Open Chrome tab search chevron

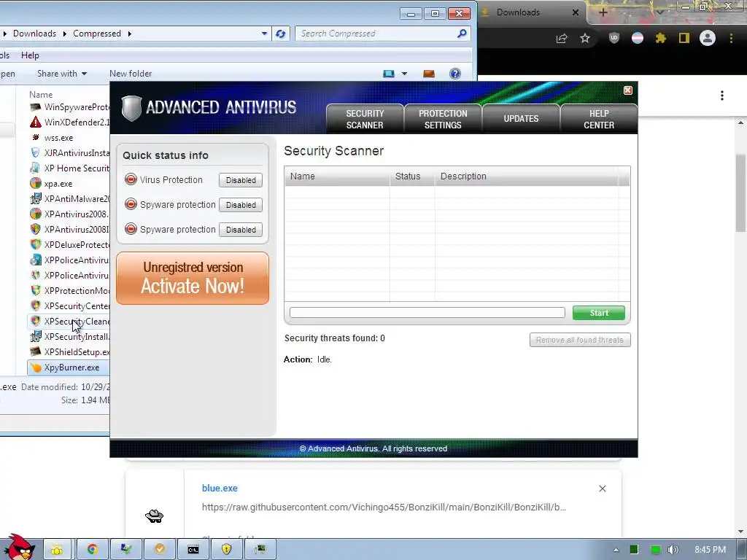659,12
